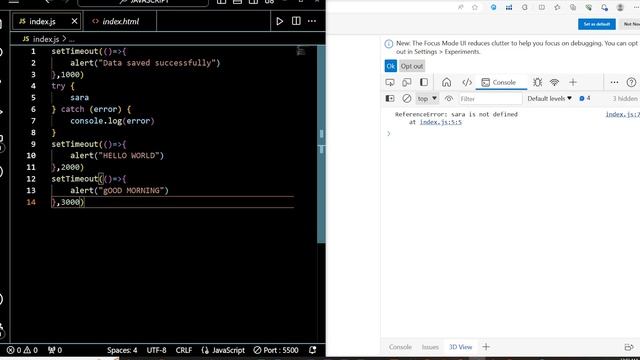Image resolution: width=640 pixels, height=360 pixels.
Task: Click the 4 issues counter in console toolbar
Action: pos(585,98)
